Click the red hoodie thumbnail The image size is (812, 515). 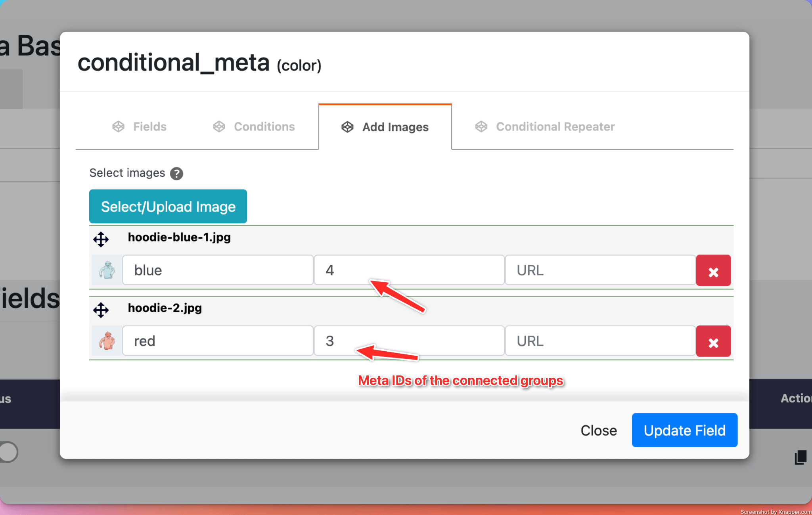tap(107, 341)
